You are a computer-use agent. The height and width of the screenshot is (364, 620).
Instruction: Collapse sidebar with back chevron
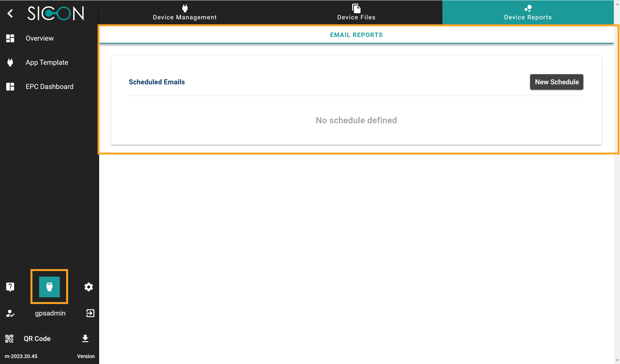click(x=10, y=13)
